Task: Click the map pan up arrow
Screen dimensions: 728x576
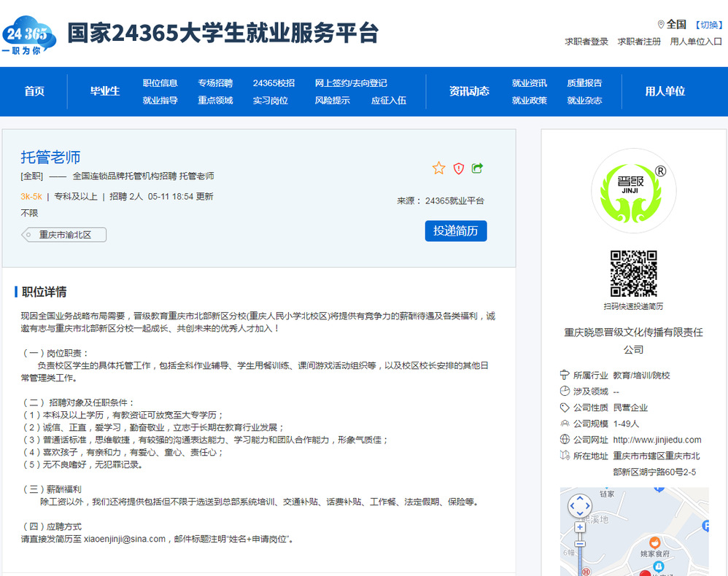Action: [580, 498]
